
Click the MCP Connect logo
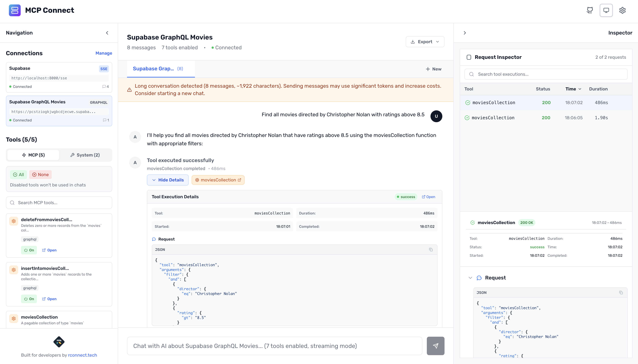(x=15, y=10)
